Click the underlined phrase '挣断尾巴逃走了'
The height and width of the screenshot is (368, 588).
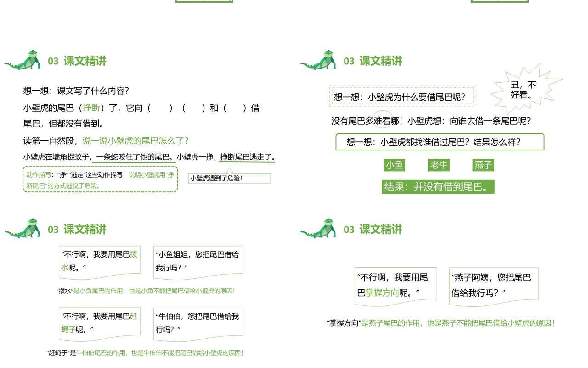246,157
